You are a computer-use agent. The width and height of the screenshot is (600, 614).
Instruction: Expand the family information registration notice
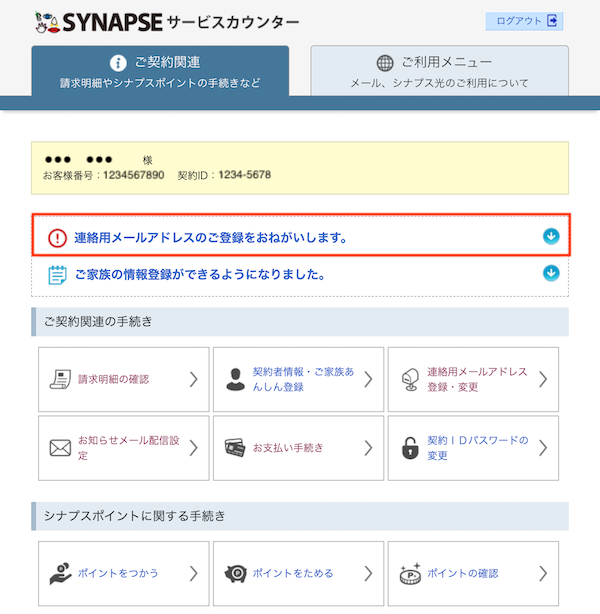[x=550, y=272]
